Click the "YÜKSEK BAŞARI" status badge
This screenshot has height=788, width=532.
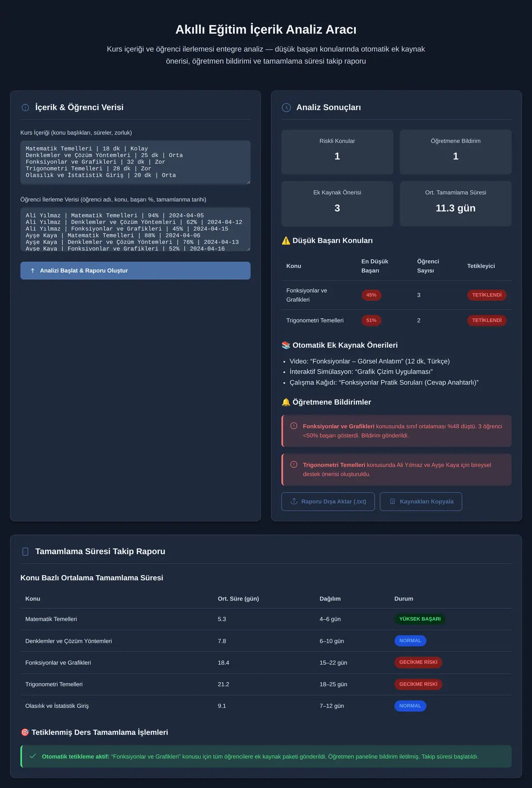pyautogui.click(x=420, y=619)
